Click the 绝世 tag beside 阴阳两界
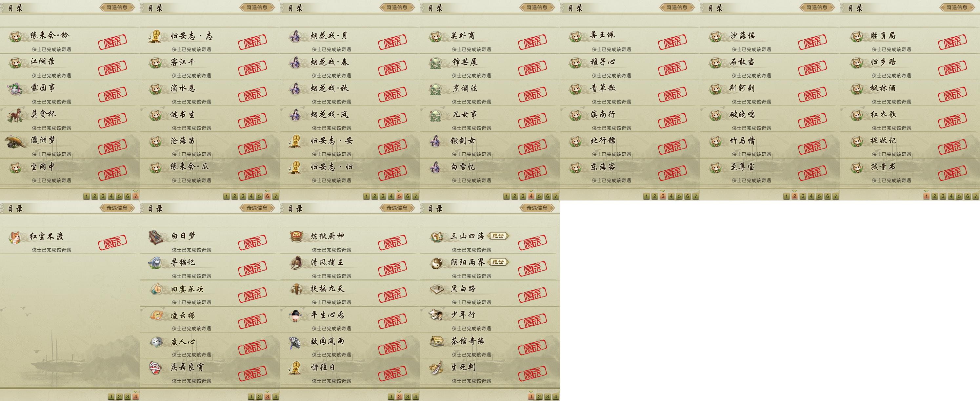The width and height of the screenshot is (980, 401). (x=498, y=262)
